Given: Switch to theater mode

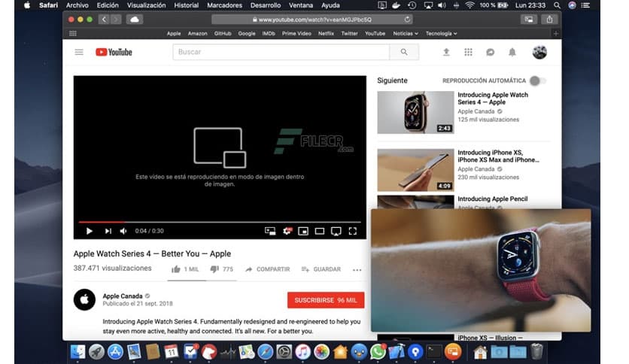Looking at the screenshot, I should coord(320,231).
